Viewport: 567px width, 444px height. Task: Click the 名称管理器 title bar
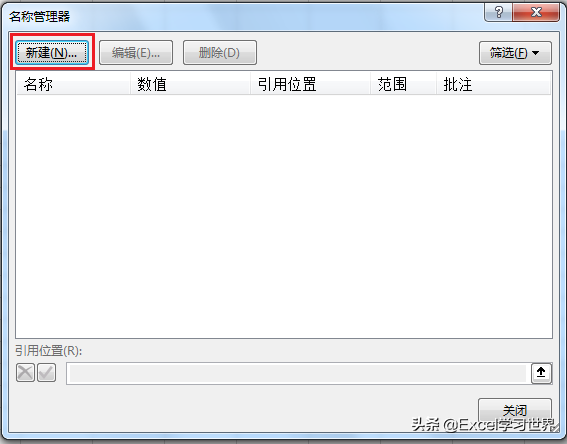pos(242,16)
